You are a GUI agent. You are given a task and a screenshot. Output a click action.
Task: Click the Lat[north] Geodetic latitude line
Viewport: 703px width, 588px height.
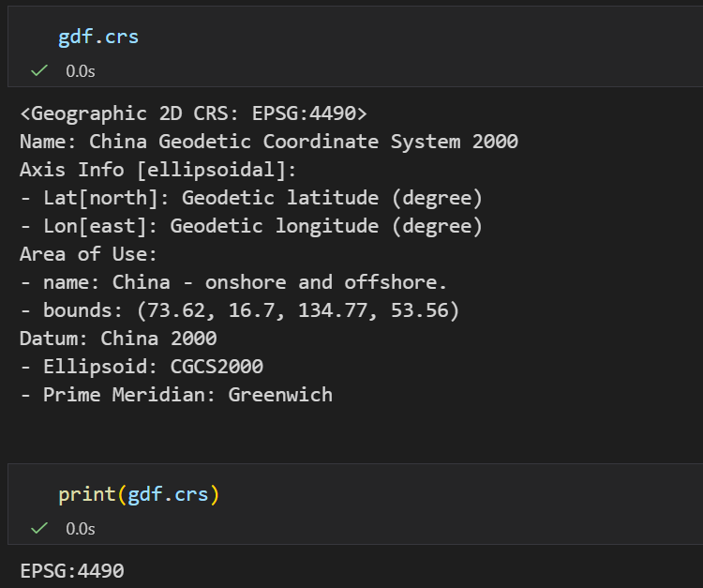point(251,198)
